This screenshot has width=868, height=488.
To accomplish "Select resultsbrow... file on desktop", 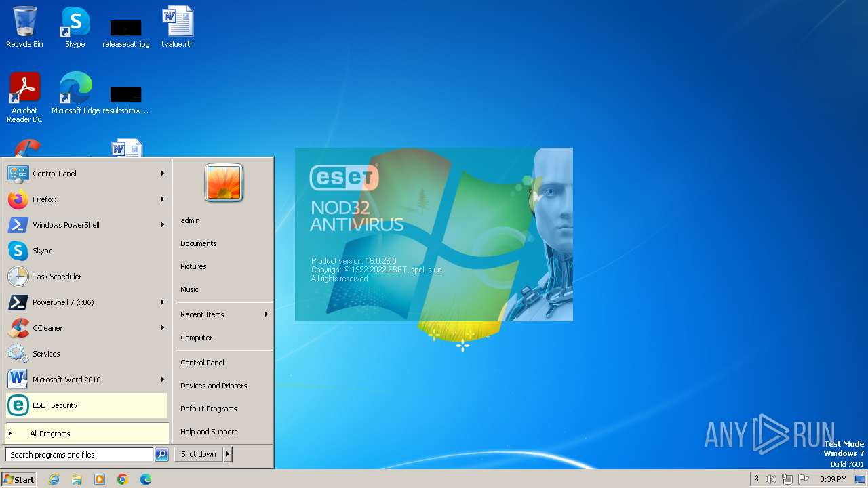I will (126, 100).
